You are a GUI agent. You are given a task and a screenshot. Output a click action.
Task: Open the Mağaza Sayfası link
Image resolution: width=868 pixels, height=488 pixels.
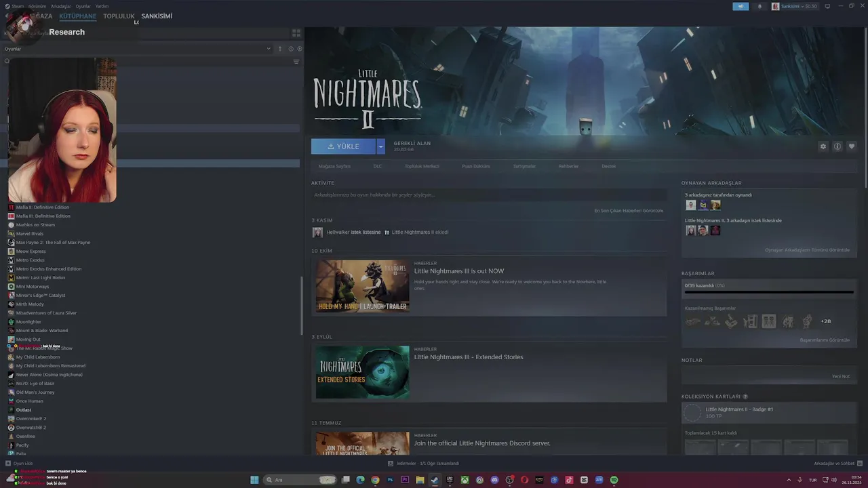pos(334,166)
